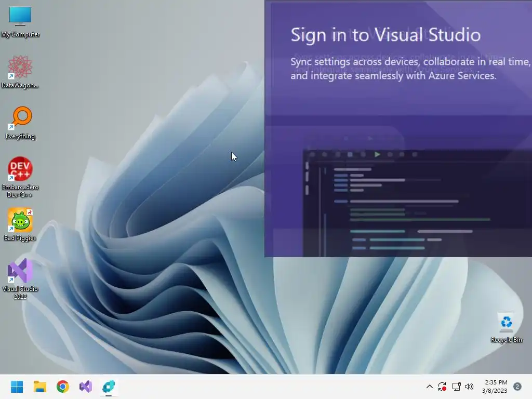This screenshot has width=532, height=399.
Task: Open the notification center badge
Action: point(517,387)
